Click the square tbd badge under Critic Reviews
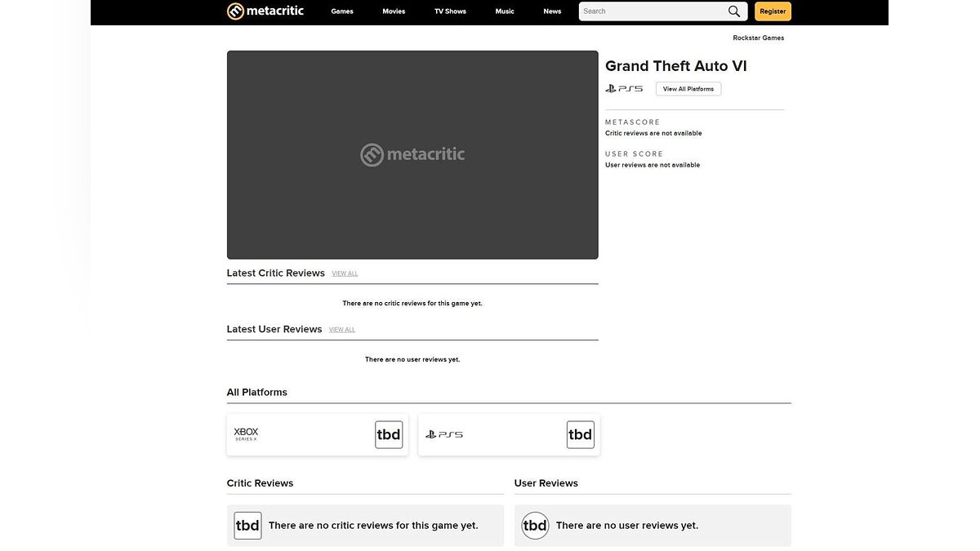Viewport: 980px width, 551px height. coord(247,526)
